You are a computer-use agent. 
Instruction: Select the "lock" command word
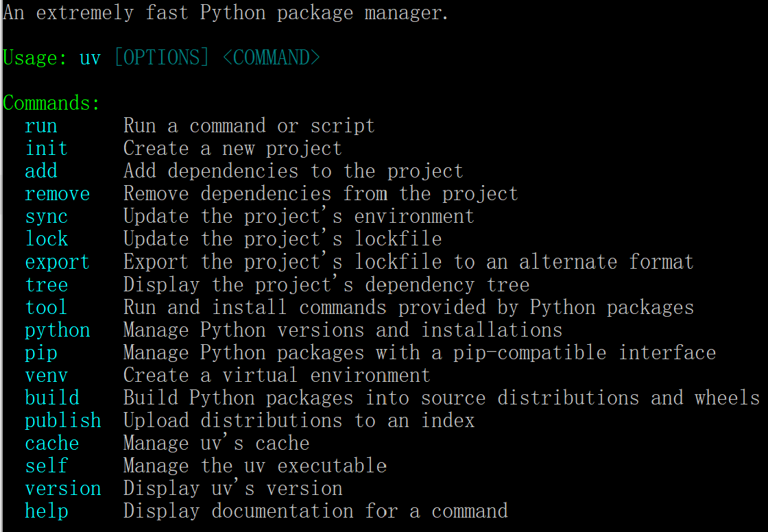(47, 239)
